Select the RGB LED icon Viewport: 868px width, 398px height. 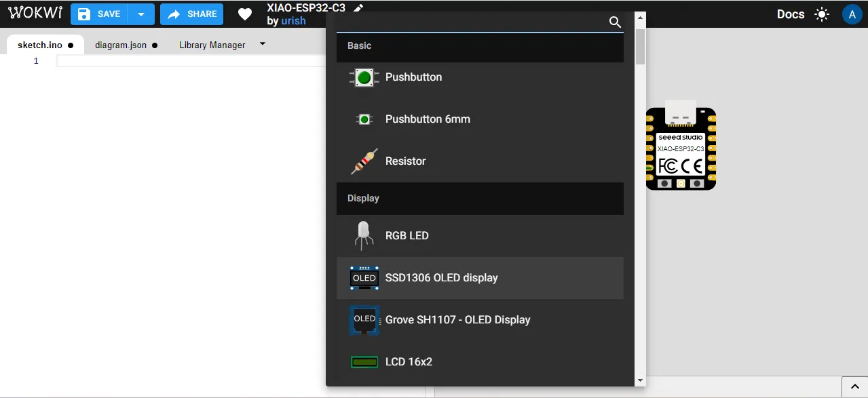click(x=364, y=235)
